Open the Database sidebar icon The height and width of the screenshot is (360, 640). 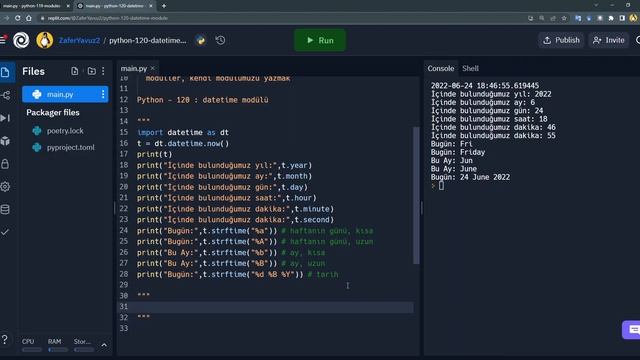coord(6,209)
